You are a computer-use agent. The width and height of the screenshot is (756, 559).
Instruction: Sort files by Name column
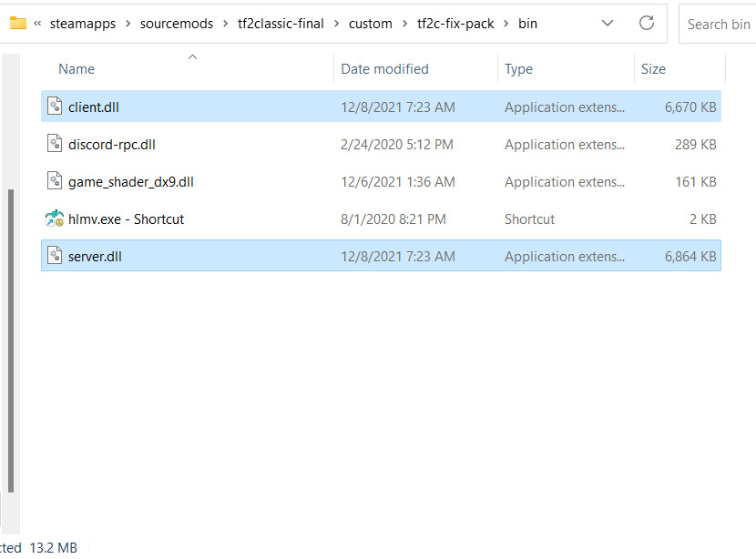[x=77, y=69]
